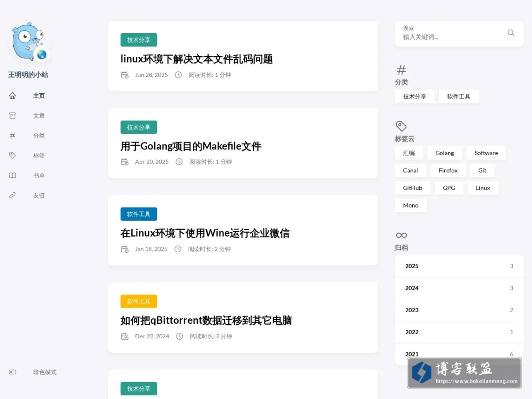Image resolution: width=532 pixels, height=399 pixels.
Task: Select the Firefox tag
Action: click(x=448, y=171)
